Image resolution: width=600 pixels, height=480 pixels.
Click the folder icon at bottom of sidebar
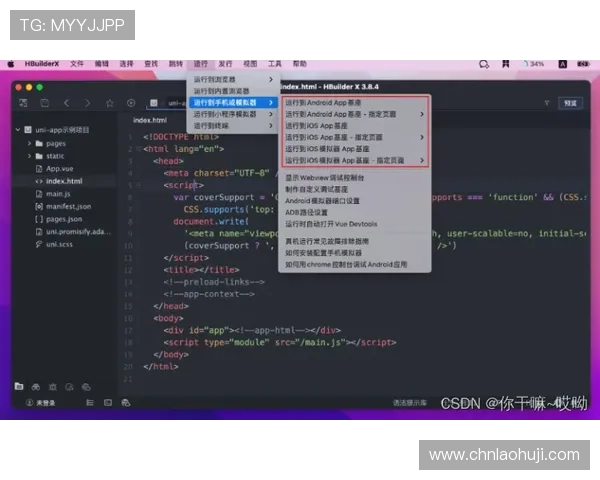click(x=18, y=385)
